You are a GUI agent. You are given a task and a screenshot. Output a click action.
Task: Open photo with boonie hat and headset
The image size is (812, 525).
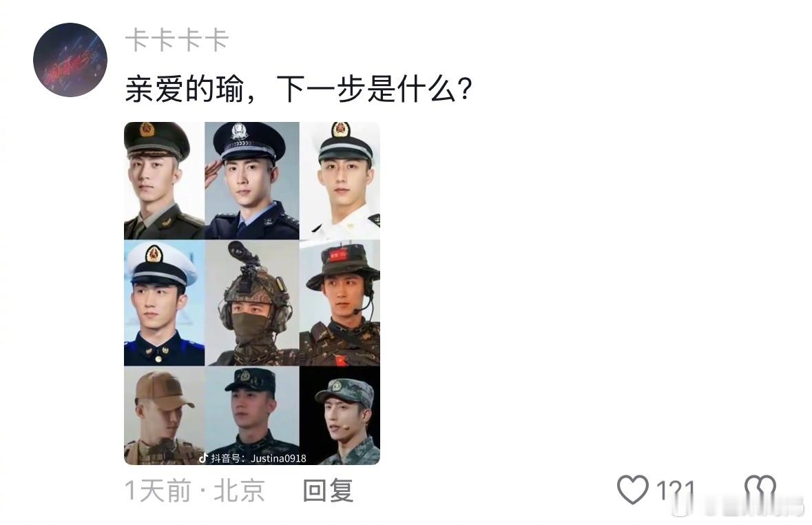[340, 302]
